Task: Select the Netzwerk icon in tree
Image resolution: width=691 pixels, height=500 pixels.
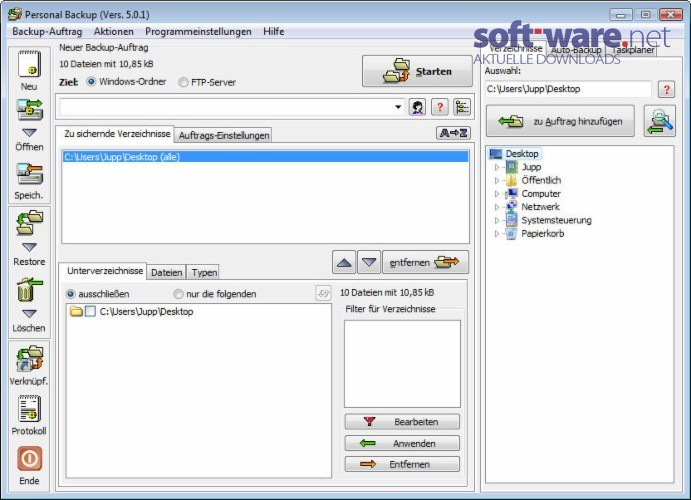Action: 512,206
